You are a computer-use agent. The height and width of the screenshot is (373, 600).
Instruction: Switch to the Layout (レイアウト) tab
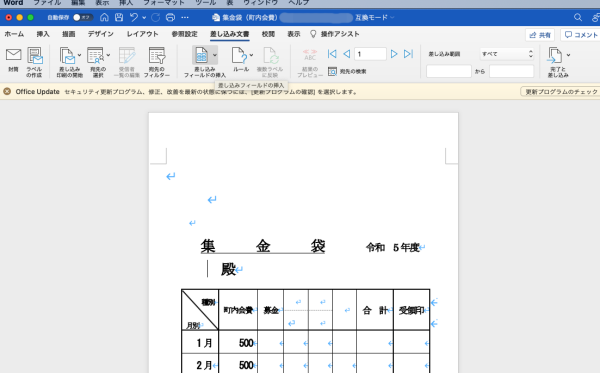[142, 34]
